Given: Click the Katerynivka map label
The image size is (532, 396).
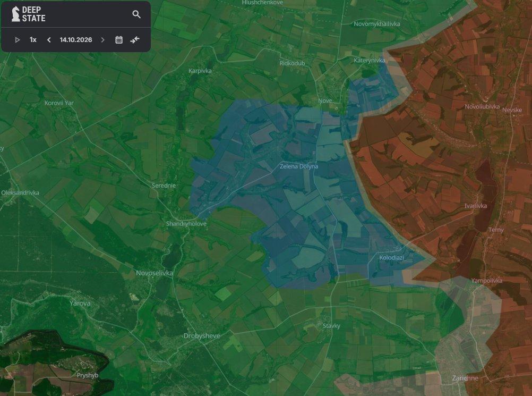Looking at the screenshot, I should click(370, 61).
